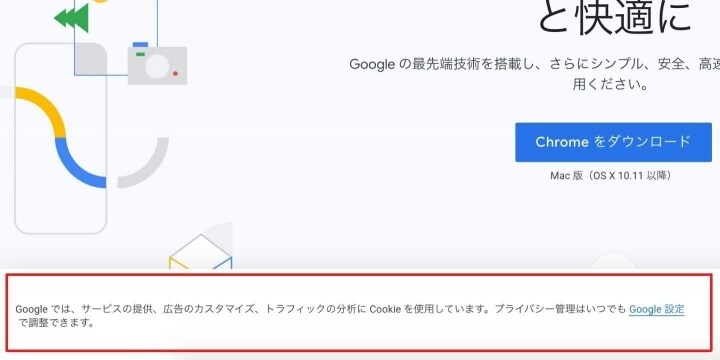Click the round camera lens circle
The height and width of the screenshot is (360, 720).
click(x=158, y=66)
